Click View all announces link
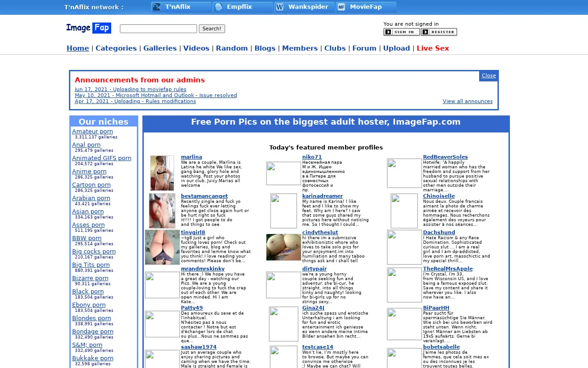 coord(468,101)
